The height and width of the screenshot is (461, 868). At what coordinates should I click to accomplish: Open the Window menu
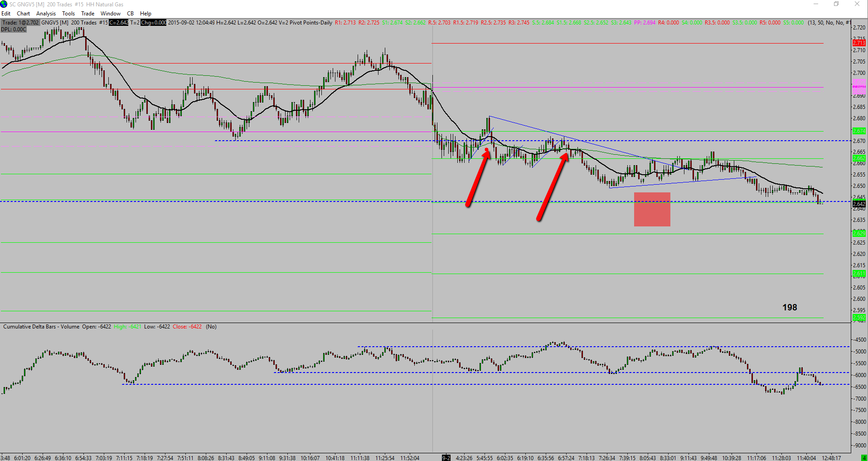coord(111,14)
